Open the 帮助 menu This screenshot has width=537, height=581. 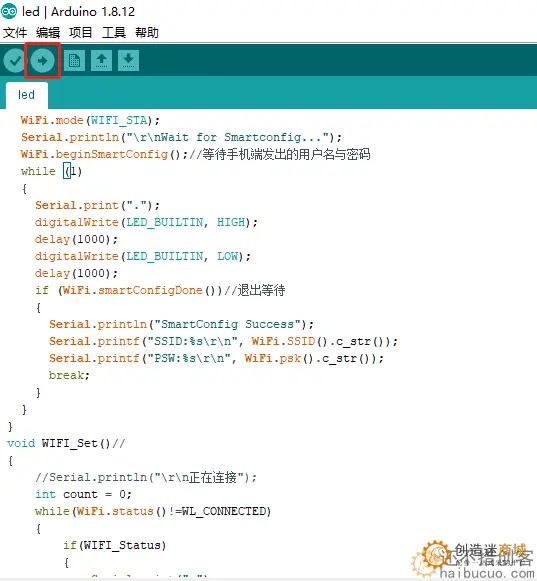click(147, 33)
